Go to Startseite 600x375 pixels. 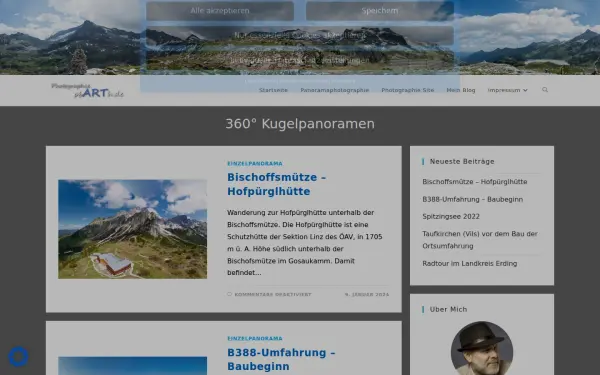click(x=273, y=90)
